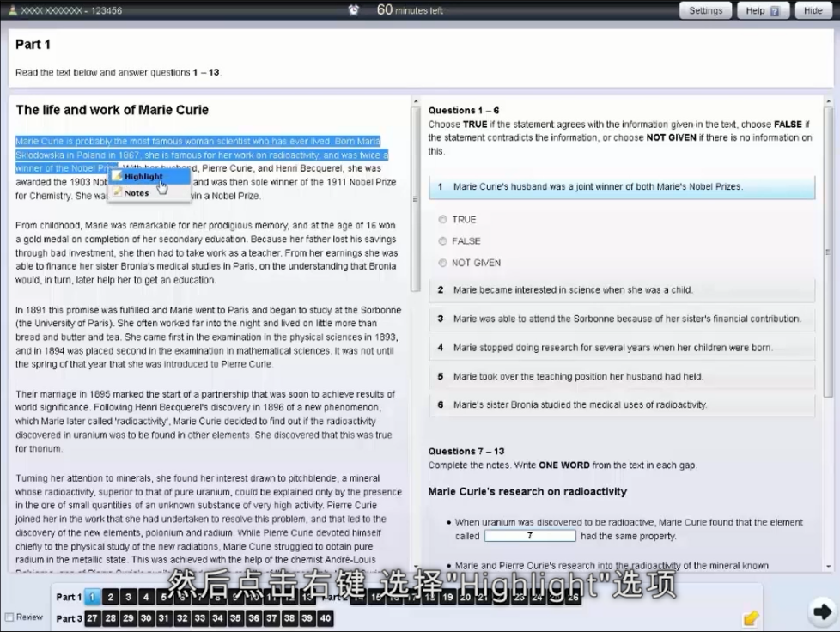Click the questions panel scrollbar thumb
Viewport: 840px width, 632px height.
(829, 252)
